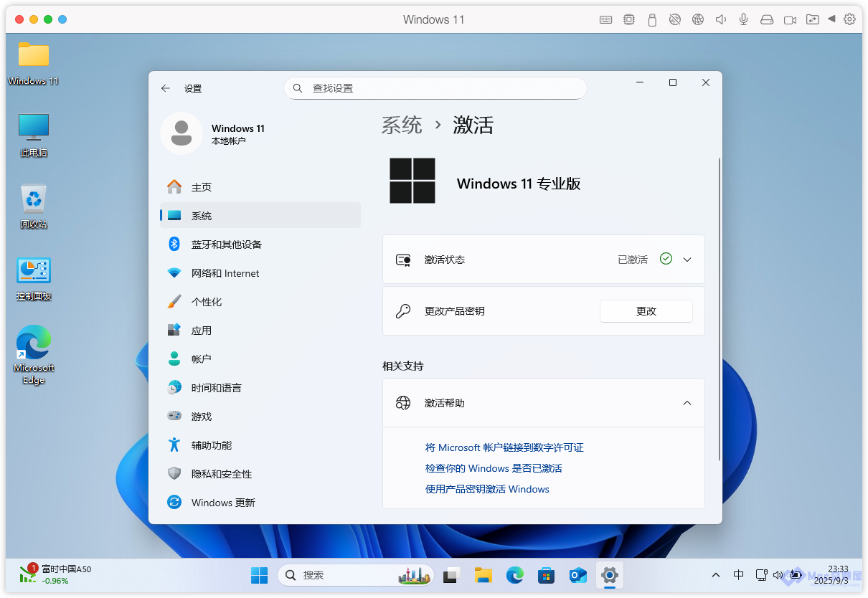
Task: Collapse the 激活帮助 section
Action: 687,403
